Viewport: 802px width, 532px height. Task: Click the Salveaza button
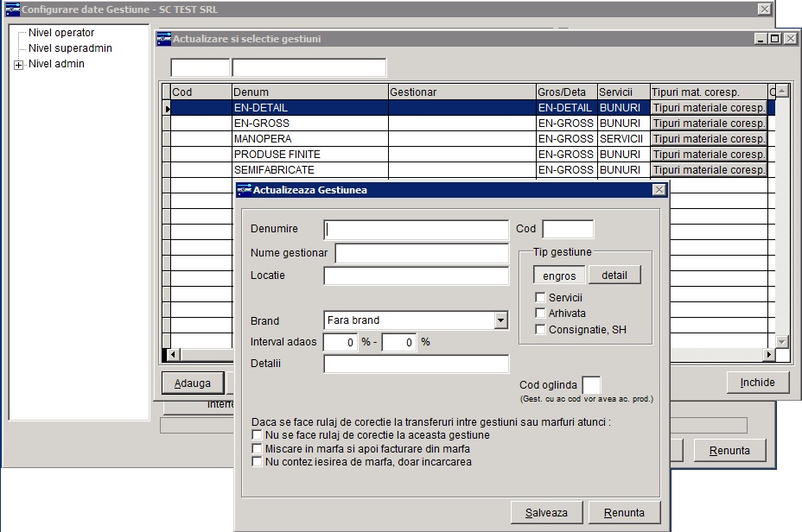click(546, 513)
